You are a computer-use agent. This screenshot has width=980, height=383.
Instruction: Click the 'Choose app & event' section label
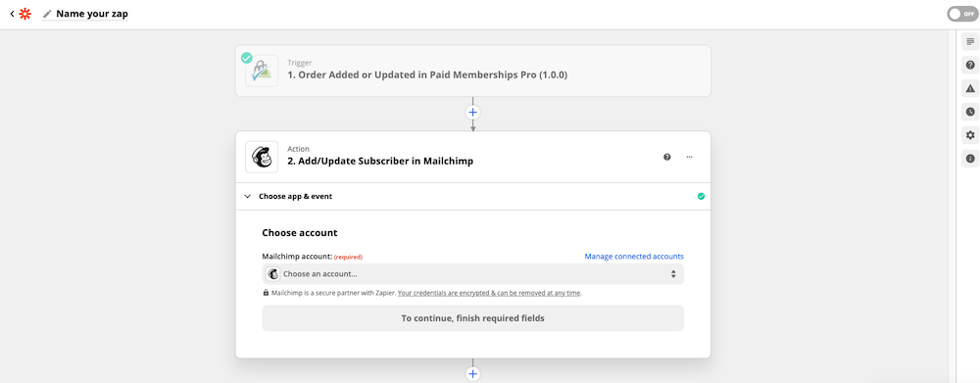tap(296, 196)
